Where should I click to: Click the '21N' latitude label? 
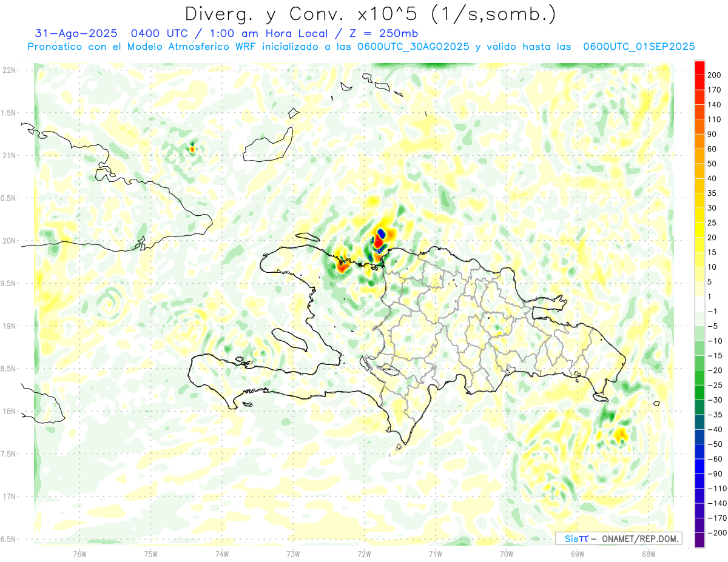(9, 156)
